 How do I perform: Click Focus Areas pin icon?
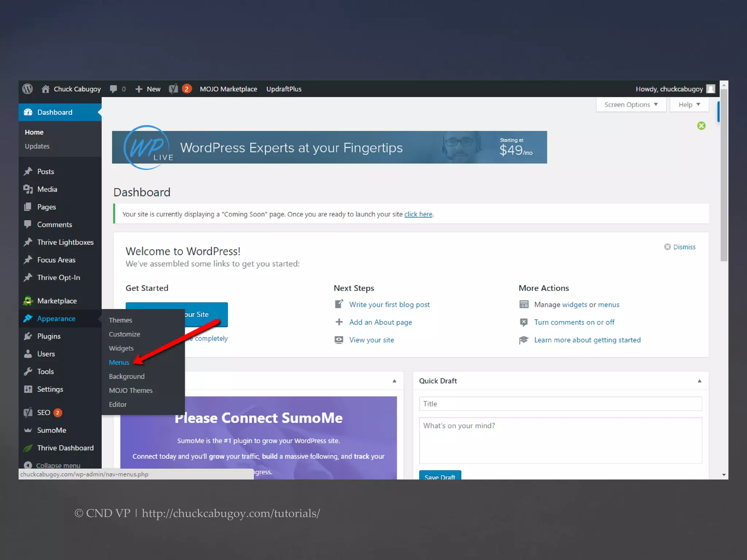(28, 260)
